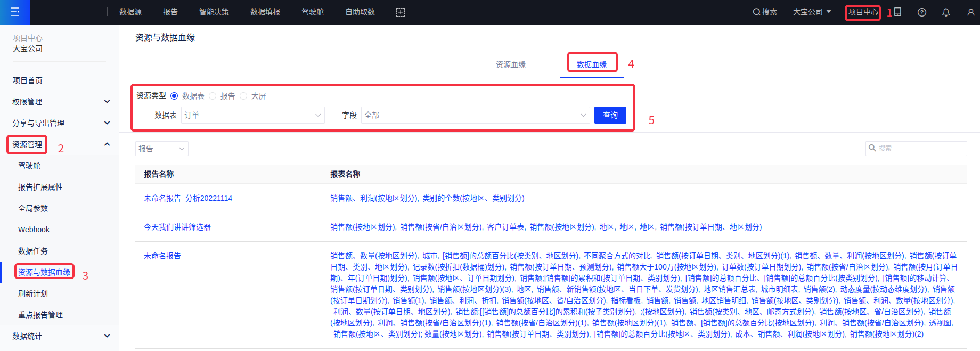
Task: Switch to the 资源血缘 tab
Action: tap(510, 64)
